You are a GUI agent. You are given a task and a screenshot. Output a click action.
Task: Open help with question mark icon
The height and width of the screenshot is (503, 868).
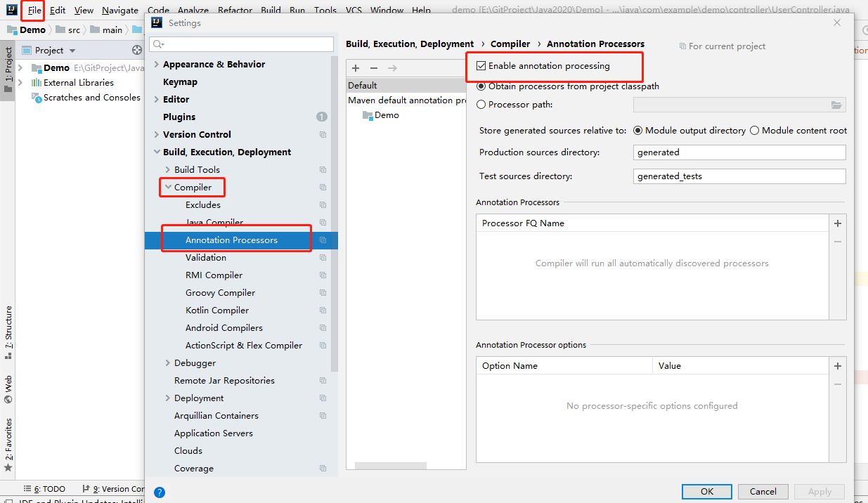(x=160, y=492)
